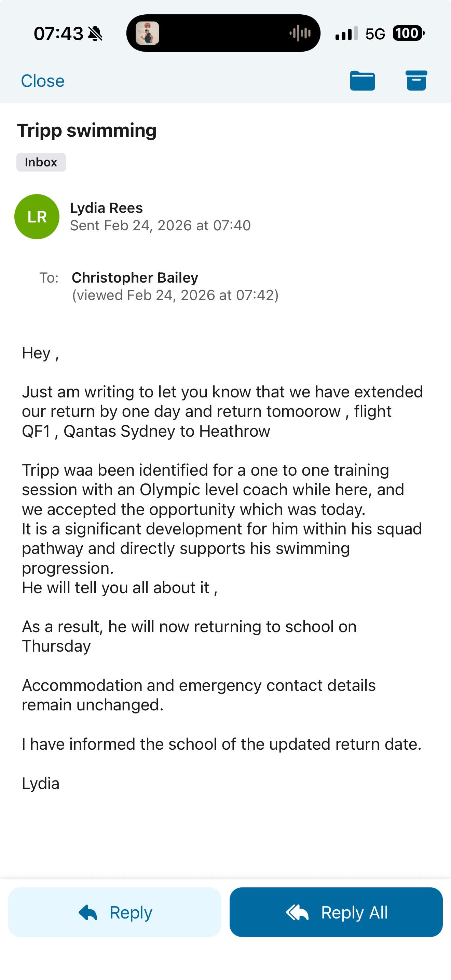The image size is (451, 980).
Task: Tap the battery level indicator
Action: [408, 33]
